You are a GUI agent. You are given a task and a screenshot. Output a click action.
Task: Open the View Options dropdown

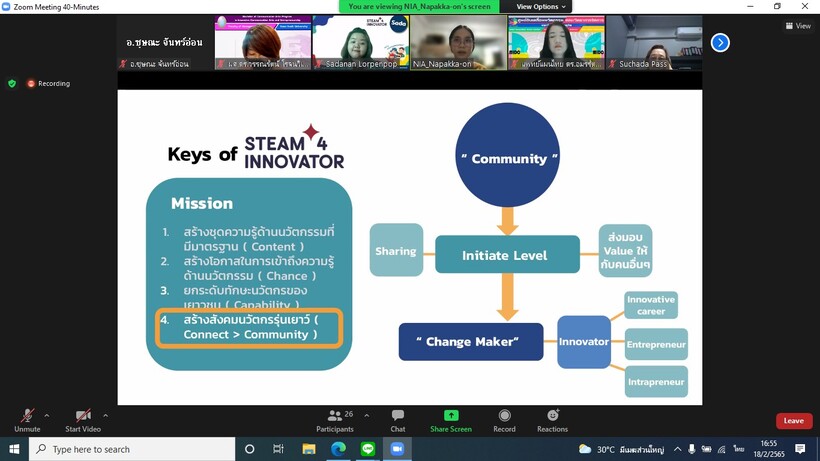(541, 7)
